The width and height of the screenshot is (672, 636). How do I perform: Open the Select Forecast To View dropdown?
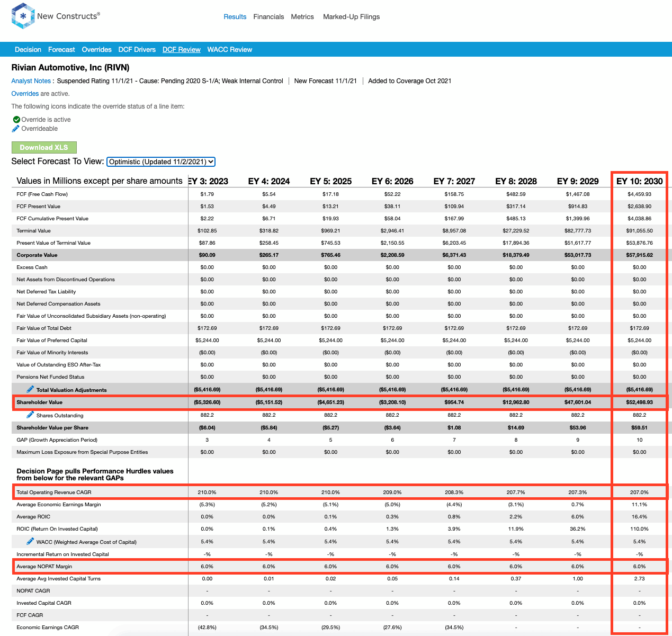click(x=161, y=162)
